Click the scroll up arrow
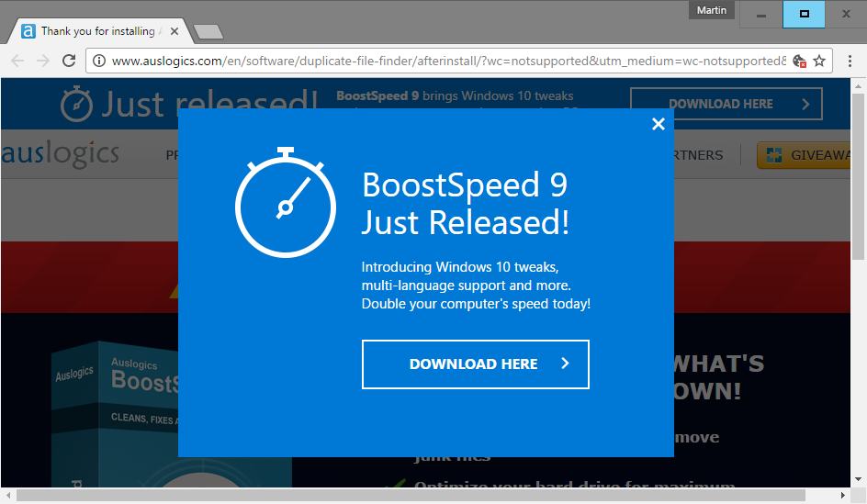The height and width of the screenshot is (504, 867). click(858, 86)
